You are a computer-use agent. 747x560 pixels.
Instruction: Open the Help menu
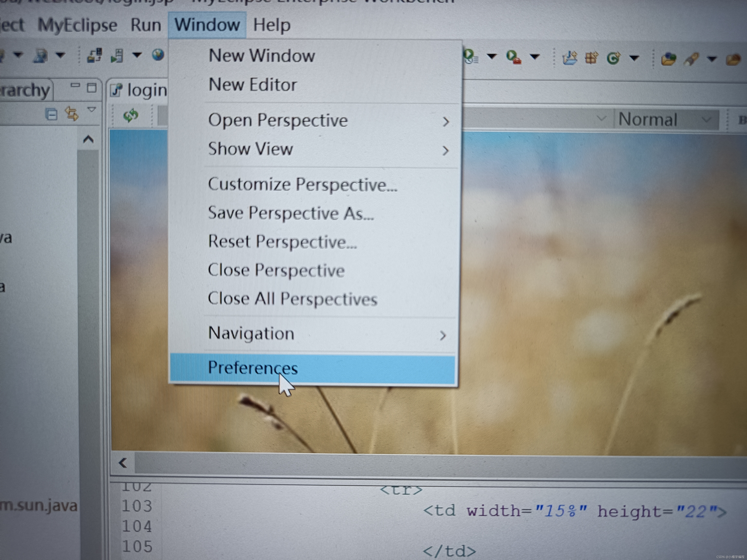click(272, 25)
